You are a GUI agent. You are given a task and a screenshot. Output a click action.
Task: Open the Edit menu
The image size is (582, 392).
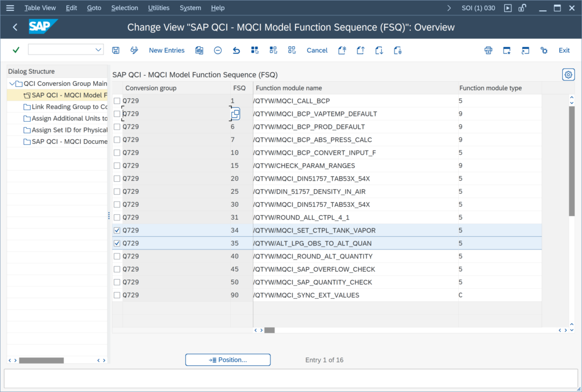click(71, 8)
